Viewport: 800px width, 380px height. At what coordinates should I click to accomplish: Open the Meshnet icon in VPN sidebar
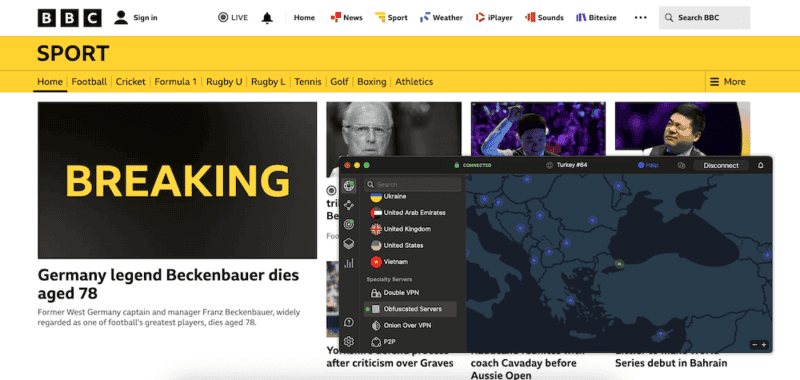pyautogui.click(x=349, y=205)
